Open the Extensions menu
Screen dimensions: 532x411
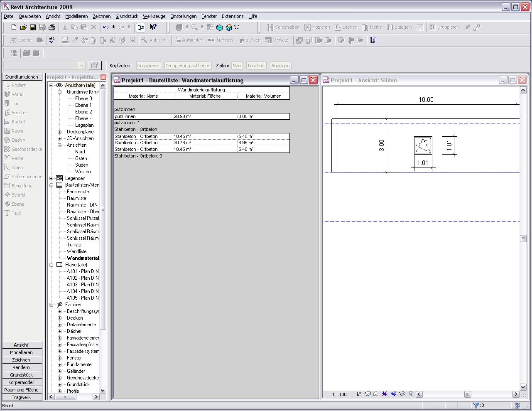click(x=233, y=16)
